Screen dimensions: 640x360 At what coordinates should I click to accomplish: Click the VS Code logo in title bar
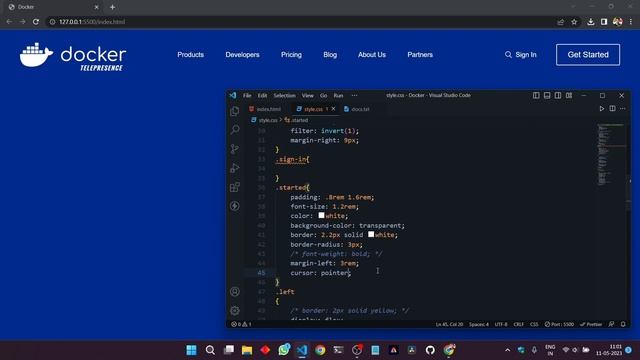(233, 95)
